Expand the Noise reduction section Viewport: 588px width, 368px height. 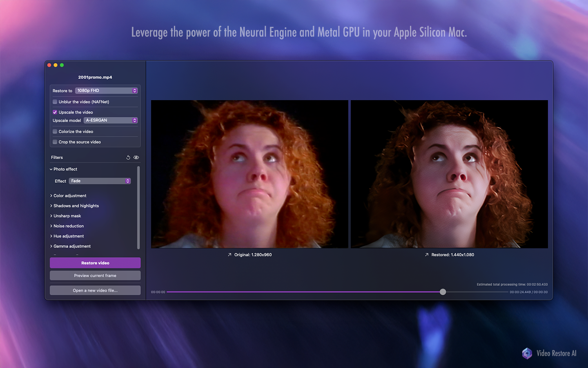pos(67,226)
